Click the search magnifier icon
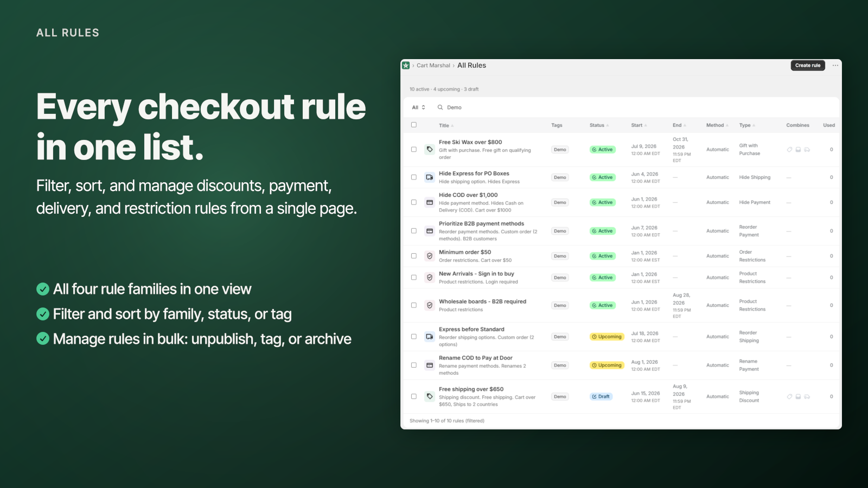 point(441,107)
